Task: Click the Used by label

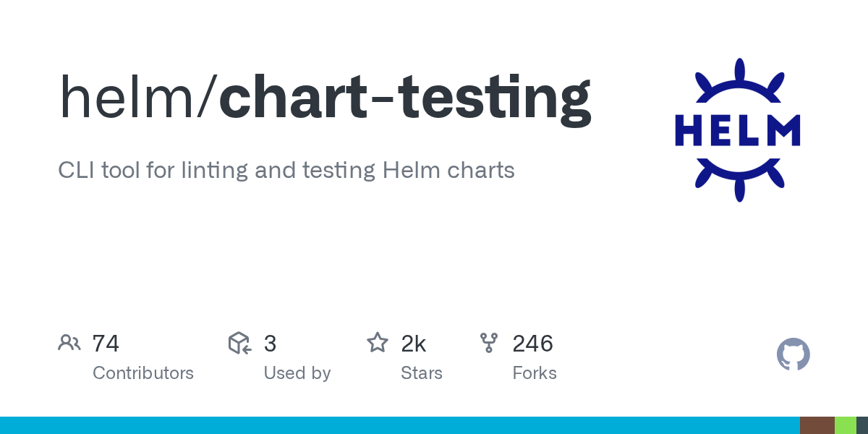Action: pos(297,373)
